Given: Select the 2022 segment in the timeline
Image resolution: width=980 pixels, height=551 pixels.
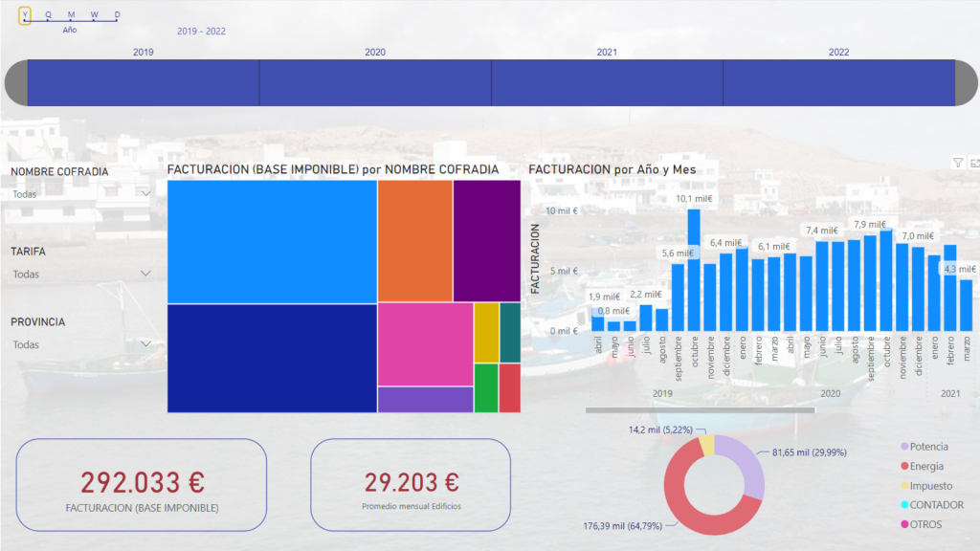Looking at the screenshot, I should (x=838, y=83).
